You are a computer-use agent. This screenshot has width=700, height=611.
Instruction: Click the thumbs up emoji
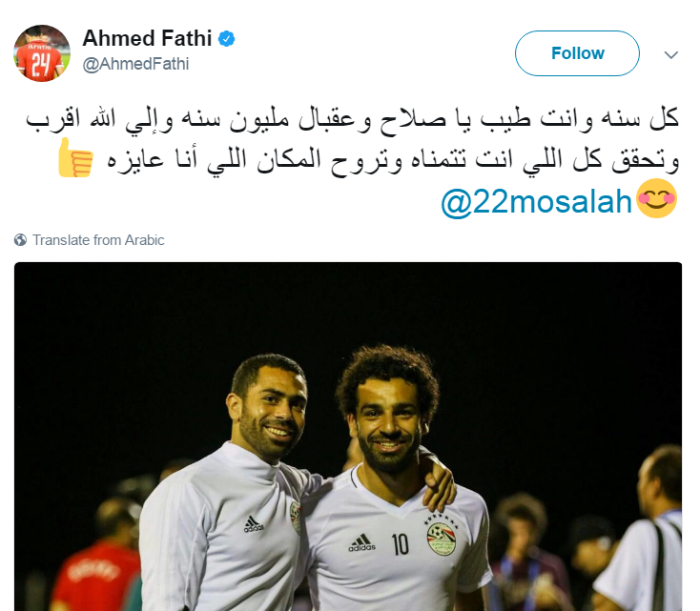[x=75, y=157]
